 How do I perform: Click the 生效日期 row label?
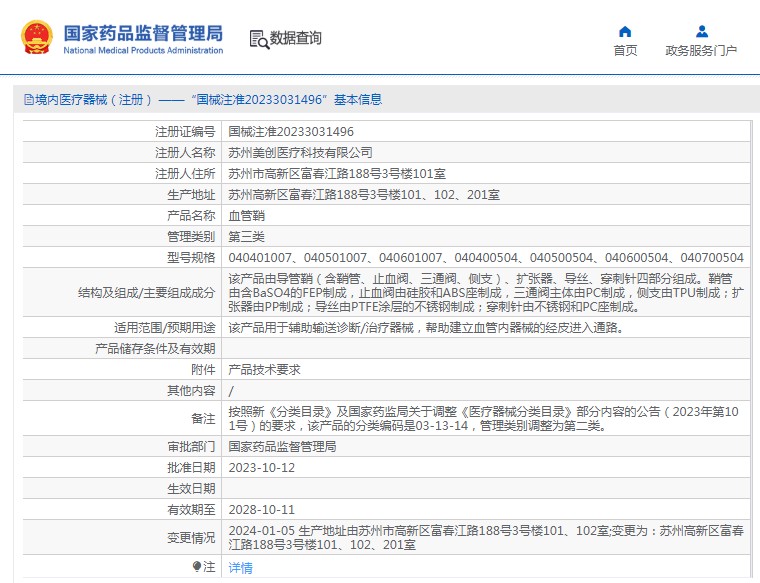tap(191, 489)
